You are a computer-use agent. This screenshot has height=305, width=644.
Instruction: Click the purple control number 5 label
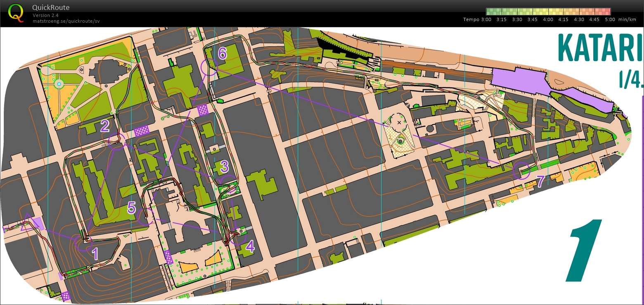pyautogui.click(x=131, y=207)
